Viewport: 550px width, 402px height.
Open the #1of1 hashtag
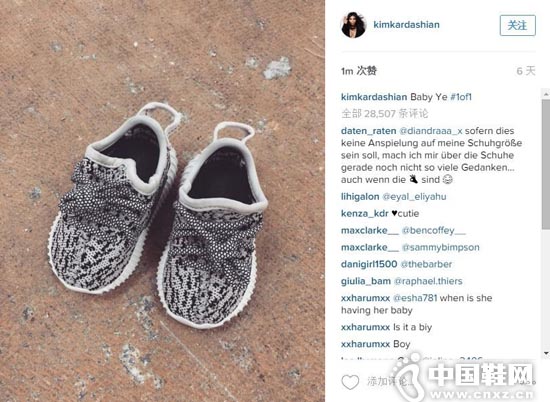click(461, 97)
